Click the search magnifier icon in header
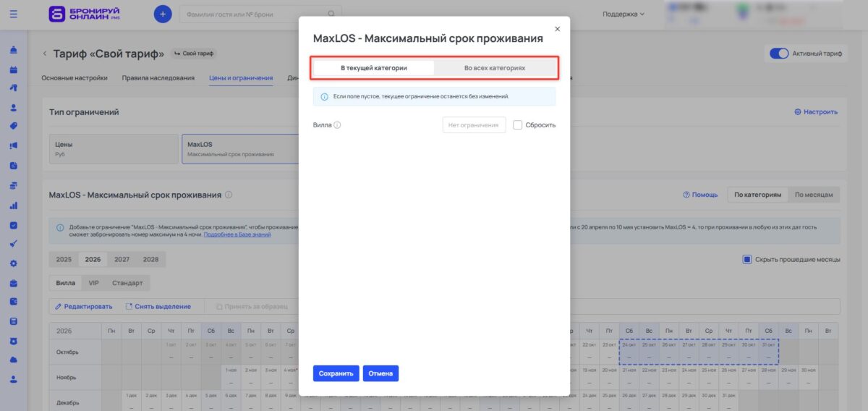868x411 pixels. pos(331,14)
